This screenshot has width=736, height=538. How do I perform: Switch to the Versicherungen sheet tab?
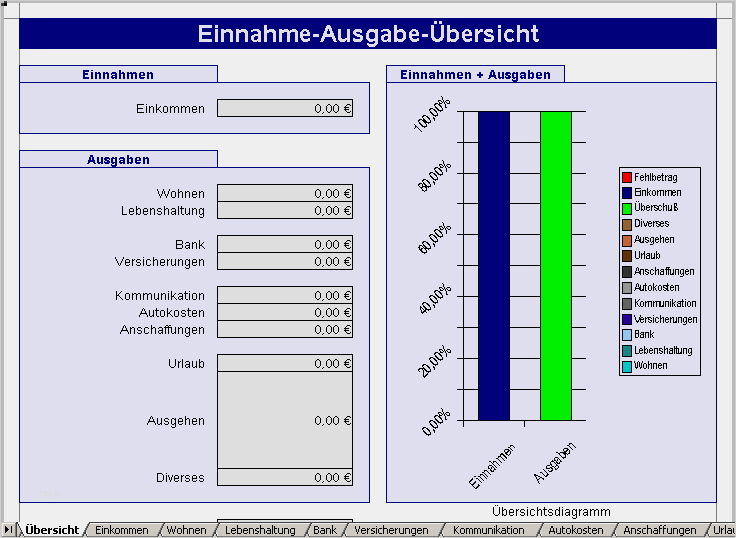click(391, 530)
